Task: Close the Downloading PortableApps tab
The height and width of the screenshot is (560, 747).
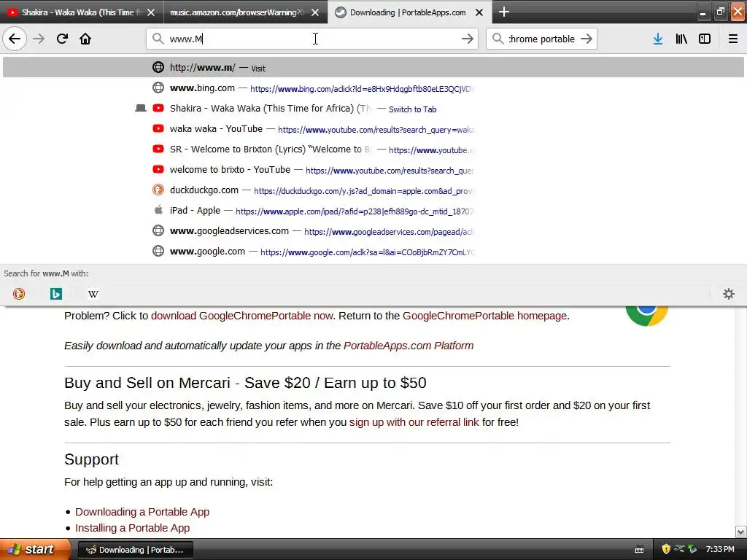Action: 479,12
